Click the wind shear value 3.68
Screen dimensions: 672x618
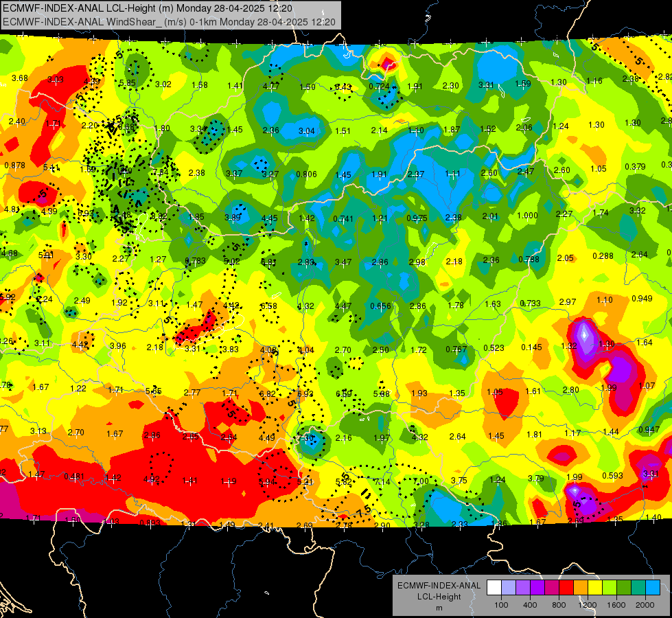click(20, 78)
